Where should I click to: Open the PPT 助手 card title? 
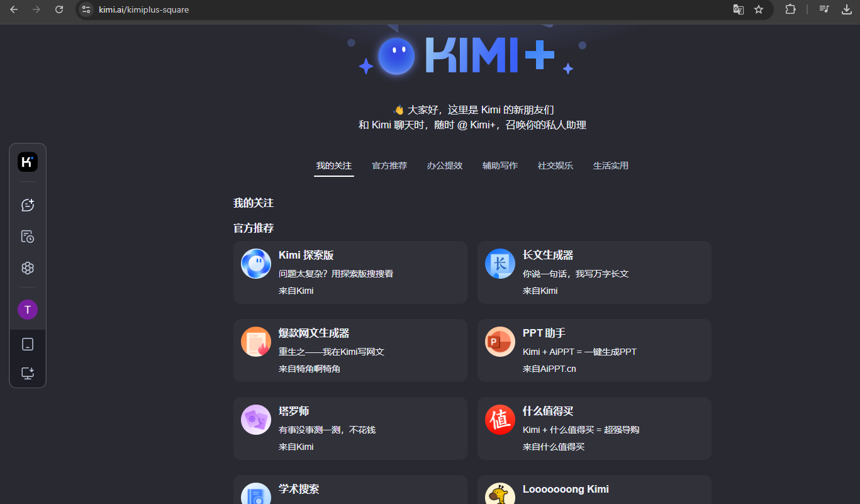pos(544,333)
